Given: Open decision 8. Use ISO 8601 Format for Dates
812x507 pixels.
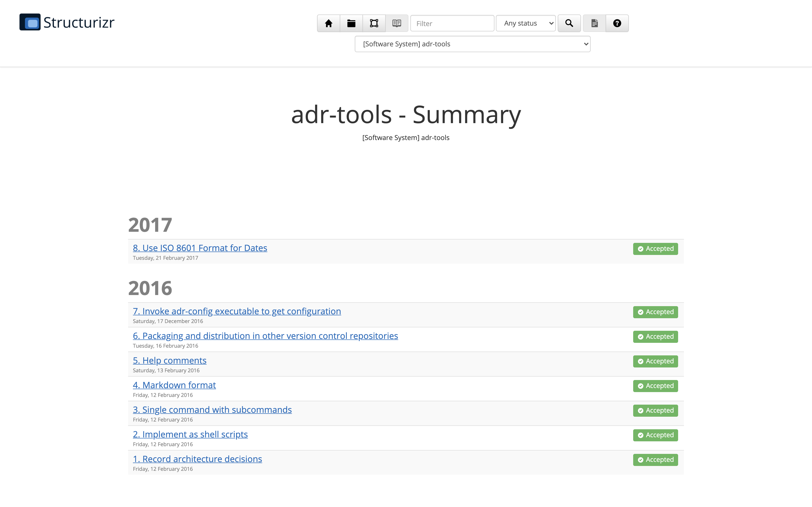Looking at the screenshot, I should [x=200, y=248].
